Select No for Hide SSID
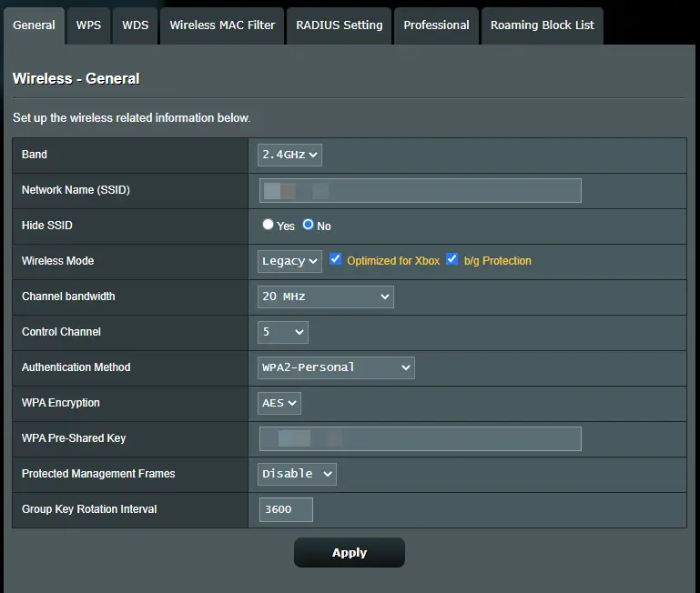Viewport: 700px width, 593px height. 309,225
